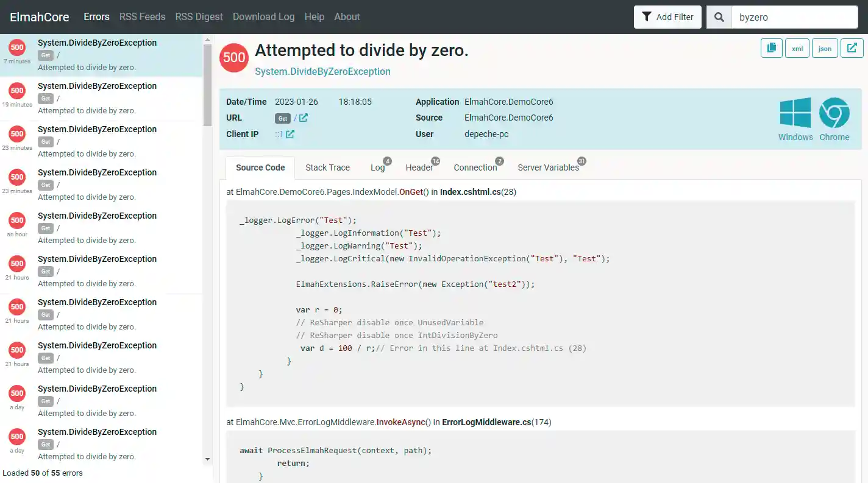
Task: Open error in new window icon
Action: (x=852, y=48)
